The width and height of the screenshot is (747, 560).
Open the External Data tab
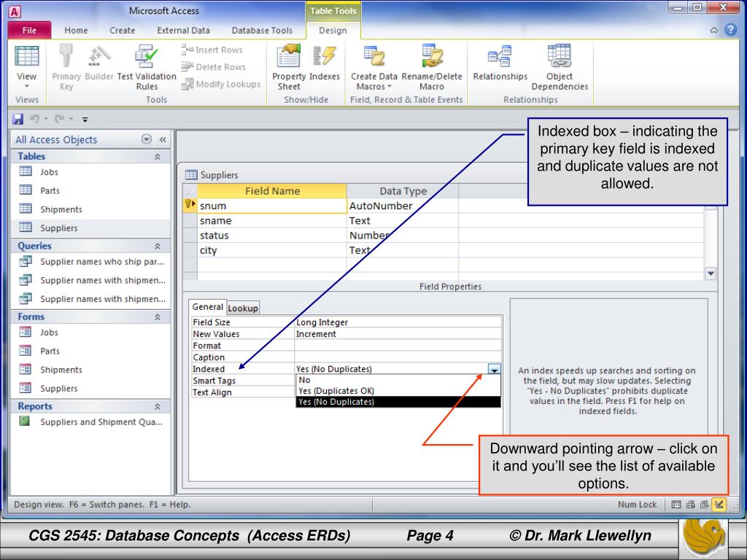183,31
